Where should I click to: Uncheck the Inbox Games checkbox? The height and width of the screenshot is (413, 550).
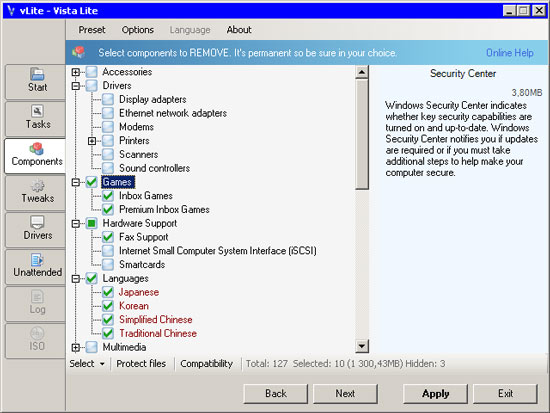108,196
